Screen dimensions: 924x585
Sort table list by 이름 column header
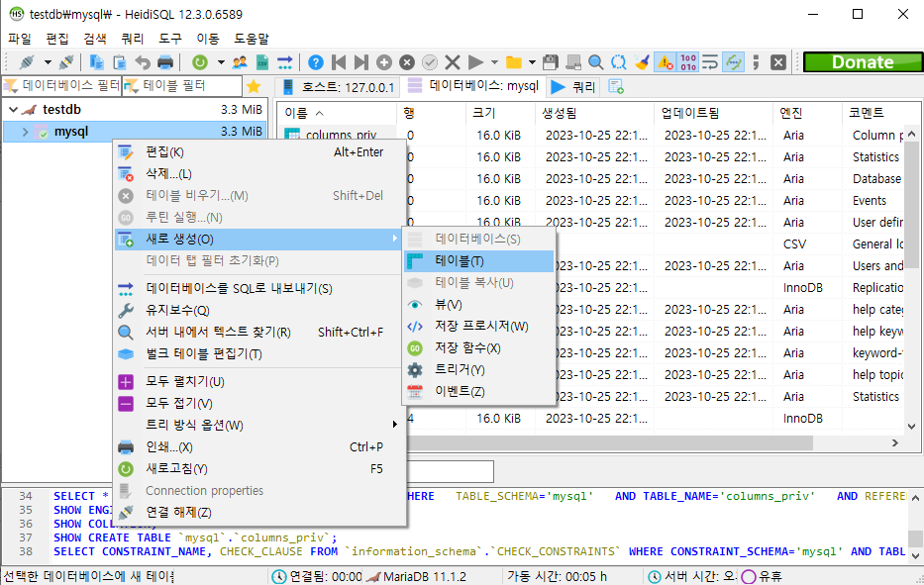pyautogui.click(x=337, y=113)
